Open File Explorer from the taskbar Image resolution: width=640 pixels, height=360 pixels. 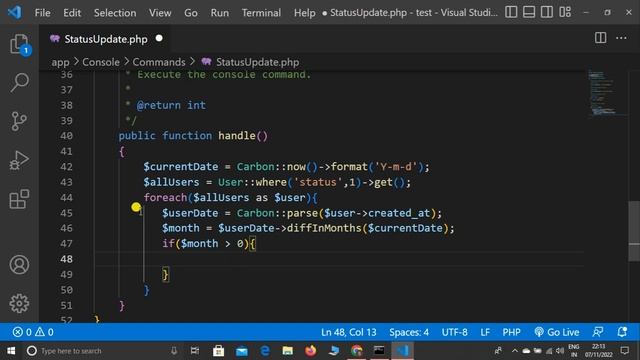(288, 351)
